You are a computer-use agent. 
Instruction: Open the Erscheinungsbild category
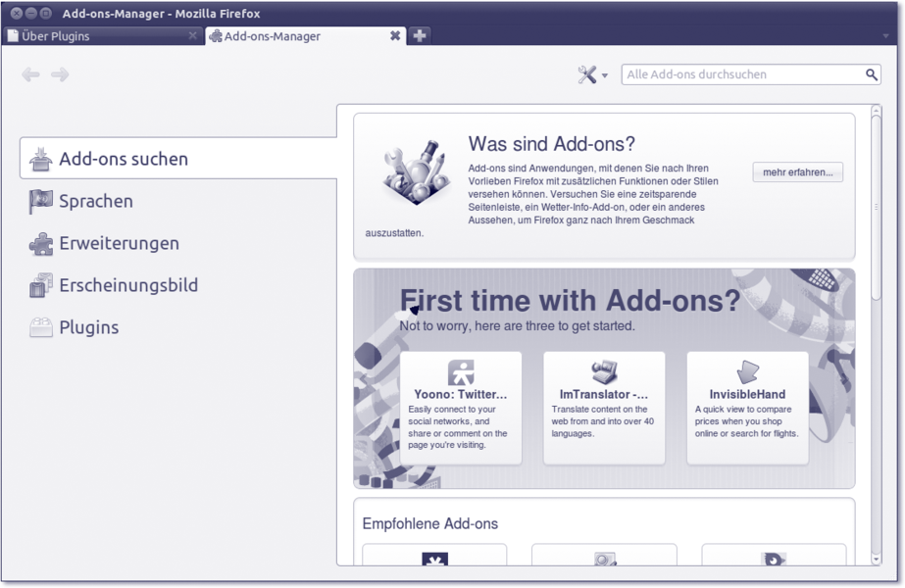(127, 285)
